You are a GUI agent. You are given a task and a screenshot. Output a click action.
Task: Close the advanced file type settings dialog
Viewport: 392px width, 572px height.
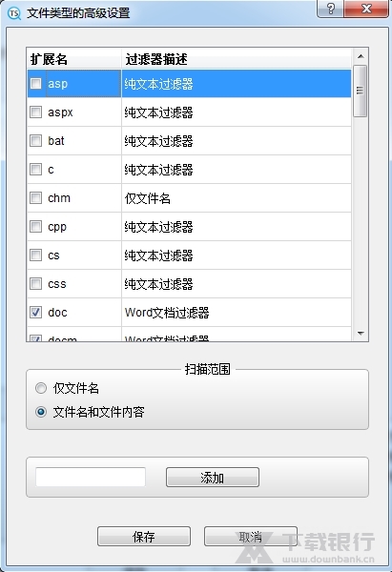click(366, 9)
